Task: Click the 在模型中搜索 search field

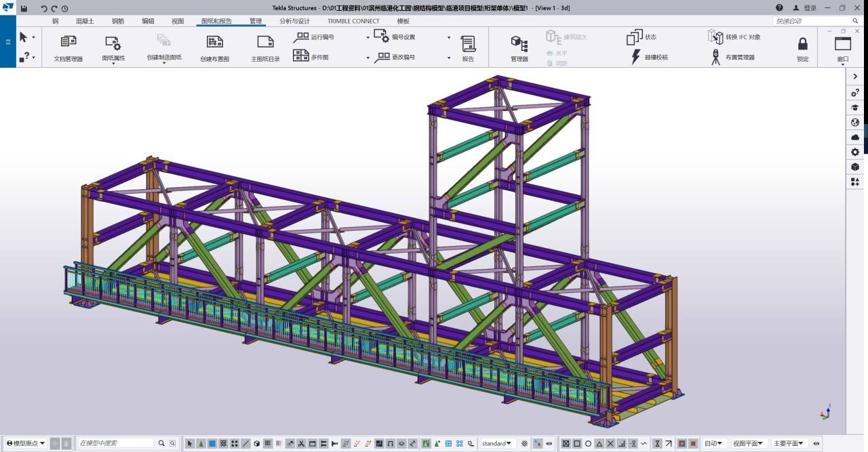Action: [x=115, y=444]
